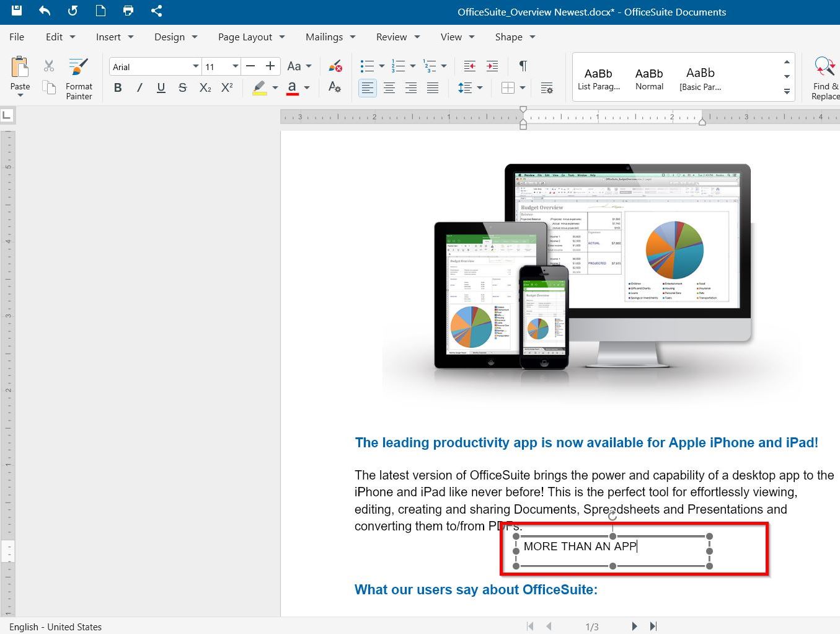Viewport: 840px width, 634px height.
Task: Copy selection with the copy icon
Action: [49, 87]
